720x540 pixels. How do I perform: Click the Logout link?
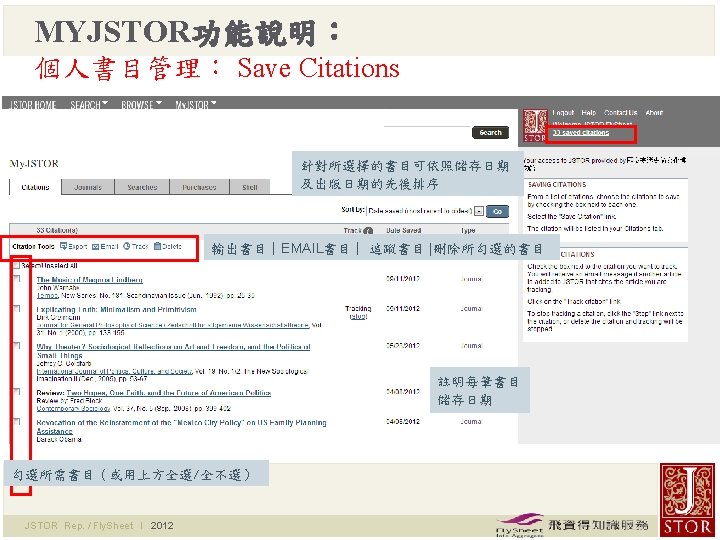[563, 112]
